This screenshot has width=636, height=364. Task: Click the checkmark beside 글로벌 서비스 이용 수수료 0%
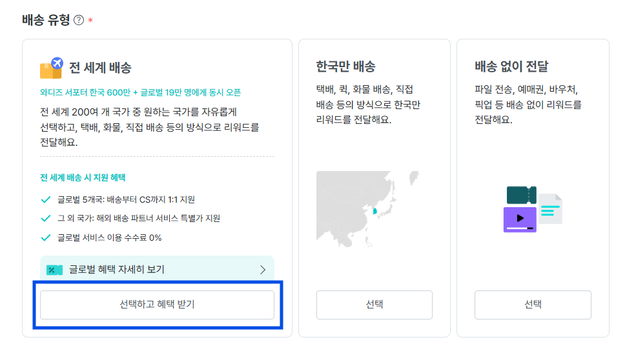coord(45,238)
